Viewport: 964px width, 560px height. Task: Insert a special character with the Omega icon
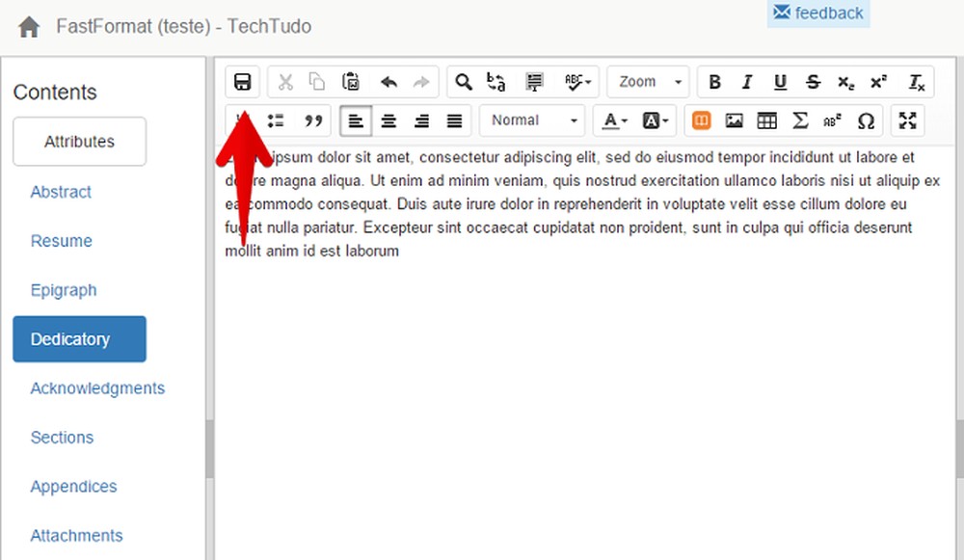pyautogui.click(x=866, y=120)
